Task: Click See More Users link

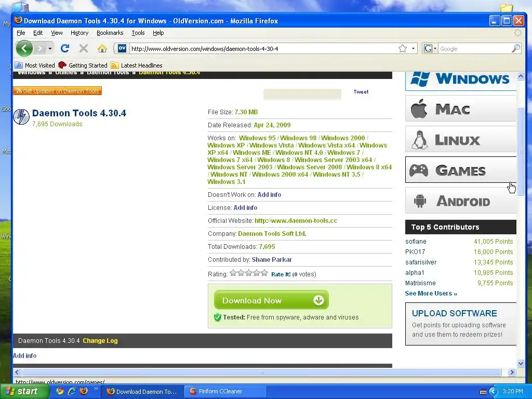Action: pos(431,294)
